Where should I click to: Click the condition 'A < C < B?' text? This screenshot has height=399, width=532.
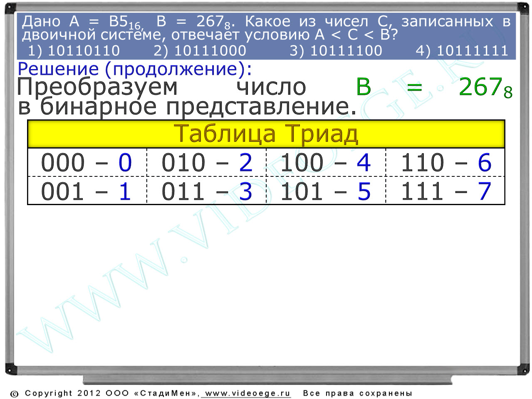tap(357, 35)
